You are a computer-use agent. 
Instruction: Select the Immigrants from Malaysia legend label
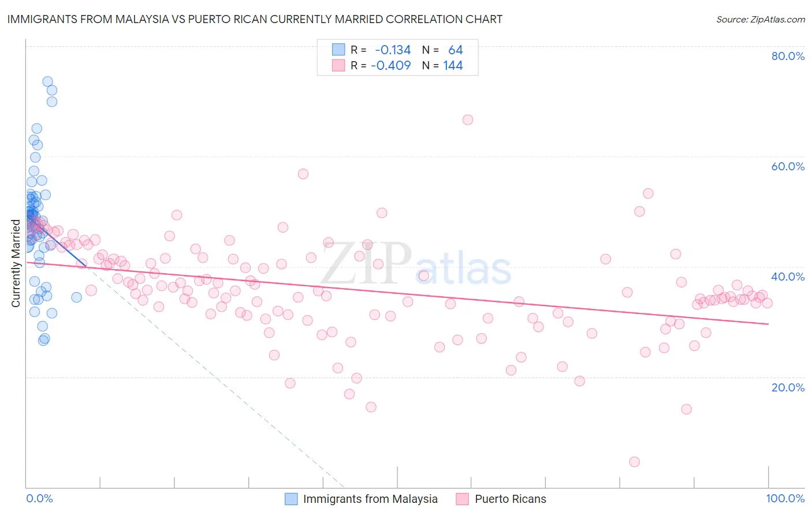click(x=370, y=499)
